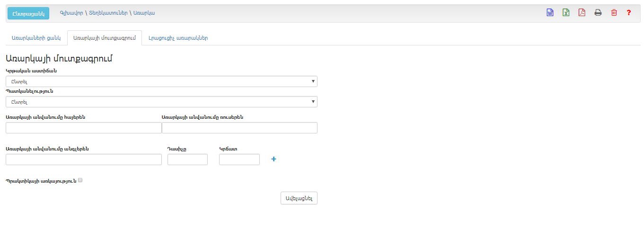
Task: Follow the Տեղեկատուներ breadcrumb link
Action: [108, 13]
